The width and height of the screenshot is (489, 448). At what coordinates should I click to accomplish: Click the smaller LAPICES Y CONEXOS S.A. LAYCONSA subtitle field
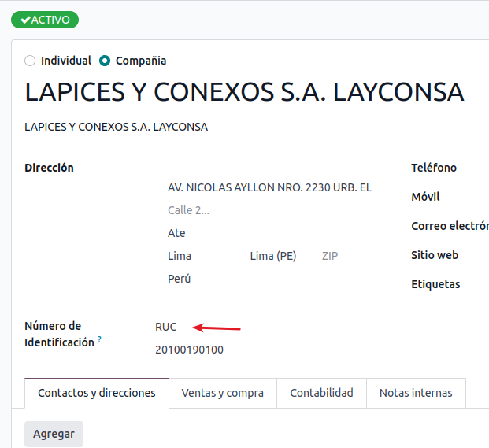click(116, 127)
